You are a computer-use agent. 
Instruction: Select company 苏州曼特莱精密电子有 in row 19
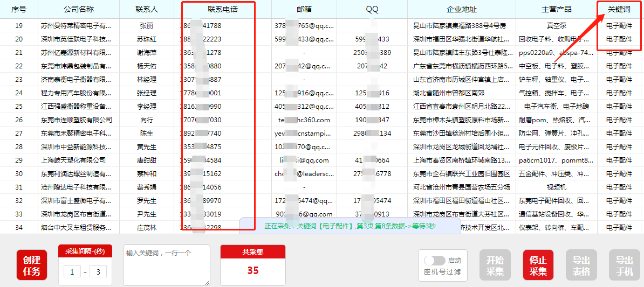click(76, 25)
